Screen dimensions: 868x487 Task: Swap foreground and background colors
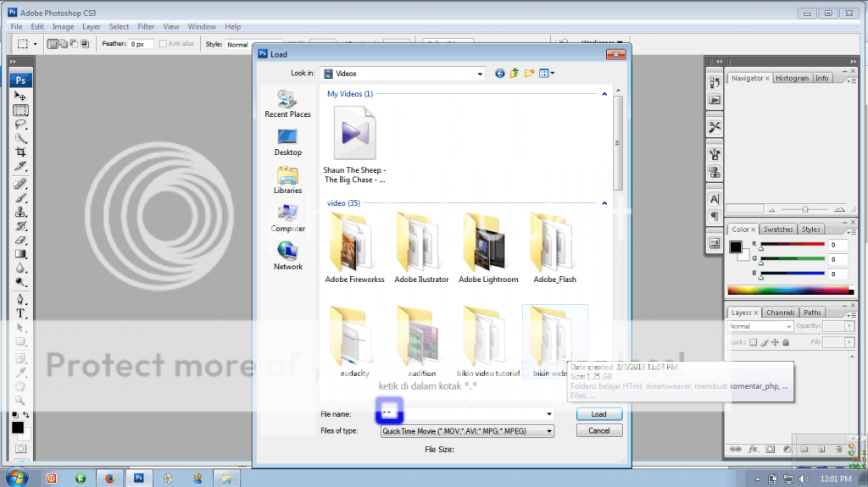[25, 414]
